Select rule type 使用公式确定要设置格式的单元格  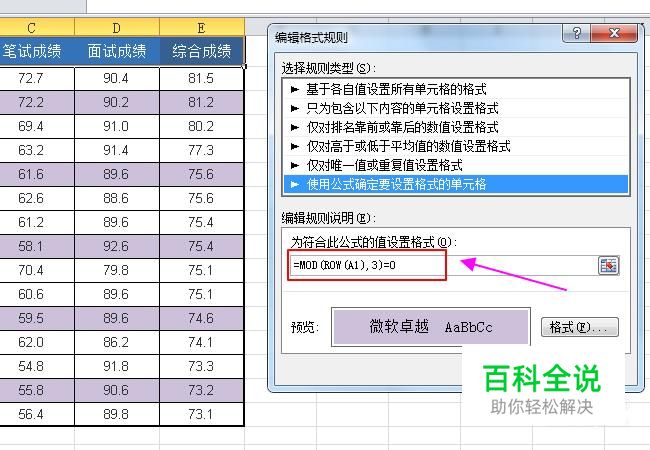click(456, 184)
